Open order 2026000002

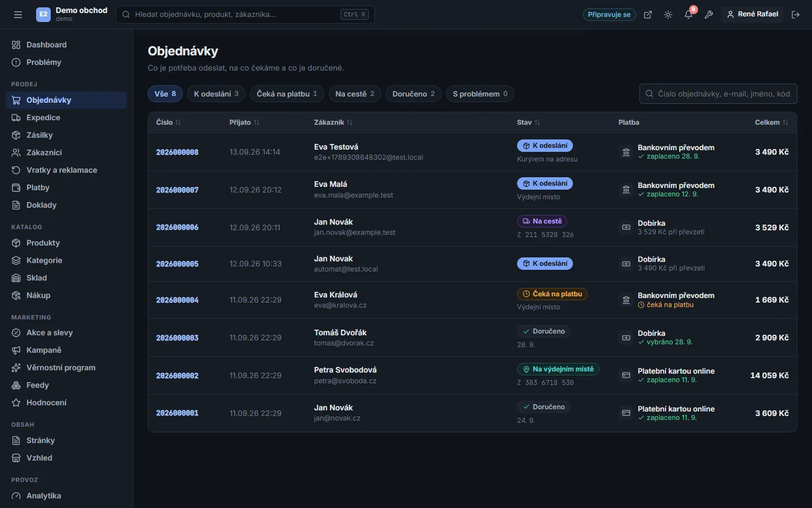tap(177, 376)
